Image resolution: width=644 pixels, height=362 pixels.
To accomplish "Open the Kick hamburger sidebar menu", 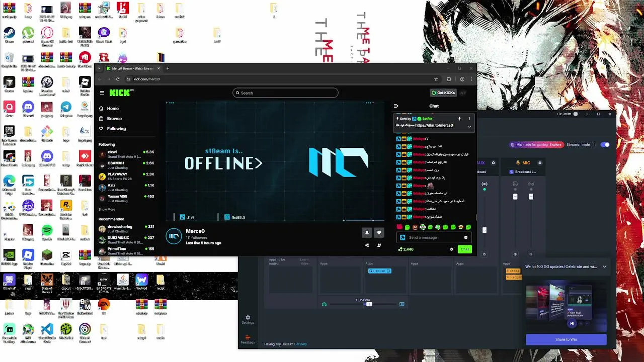I will (x=102, y=93).
